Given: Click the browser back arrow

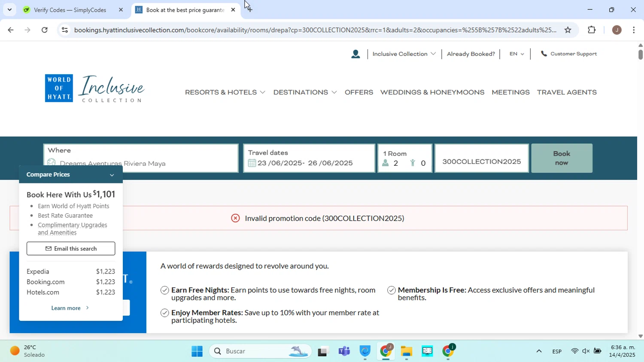Looking at the screenshot, I should pyautogui.click(x=10, y=30).
